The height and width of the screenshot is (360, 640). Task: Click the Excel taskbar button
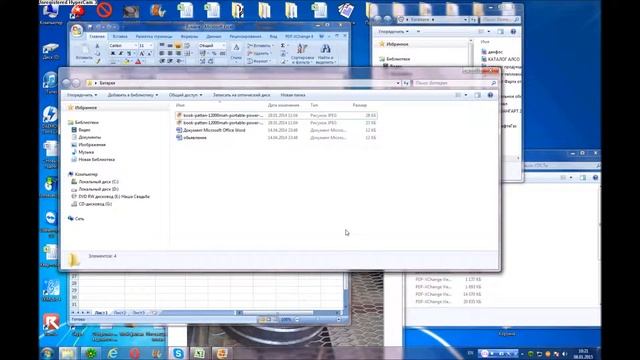tap(199, 353)
